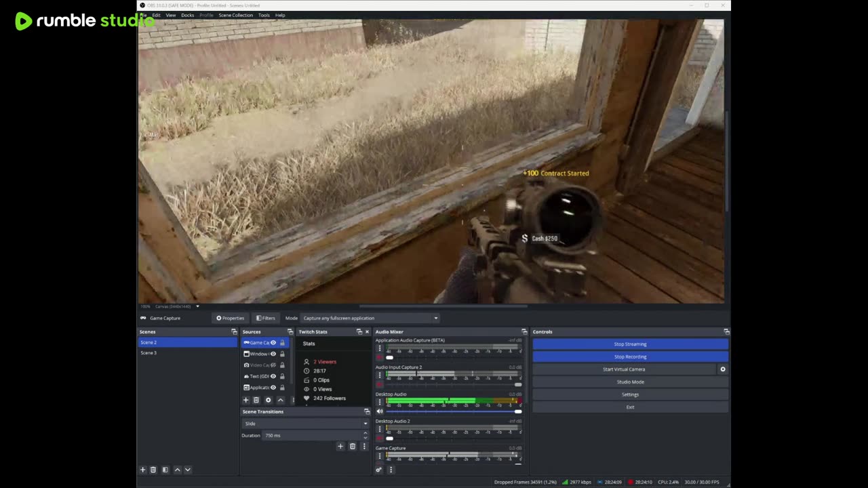This screenshot has width=868, height=488.
Task: Adjust transition Duration stepper arrows
Action: point(366,435)
